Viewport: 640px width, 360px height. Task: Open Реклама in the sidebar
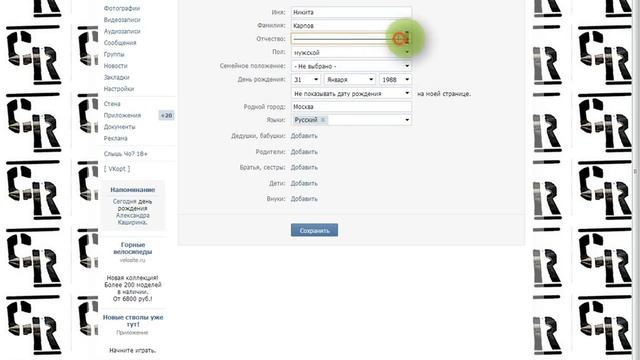116,138
